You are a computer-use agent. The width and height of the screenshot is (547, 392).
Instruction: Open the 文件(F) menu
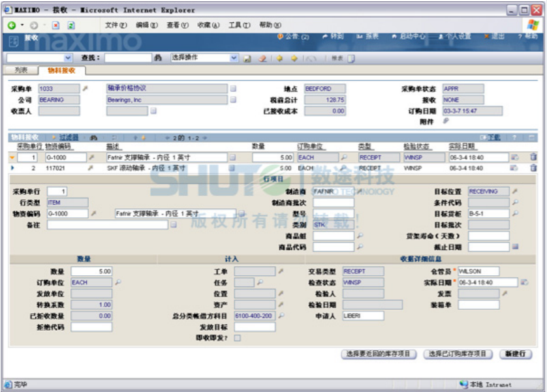click(x=116, y=25)
